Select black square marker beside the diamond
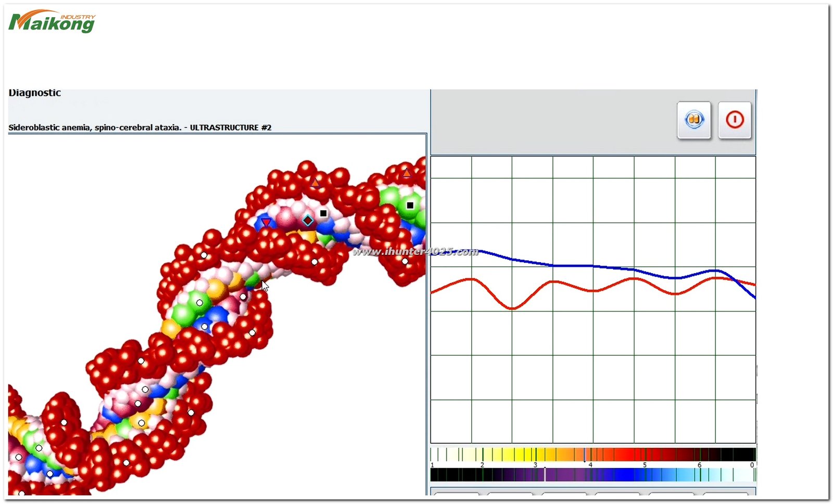The height and width of the screenshot is (504, 833). pyautogui.click(x=323, y=213)
